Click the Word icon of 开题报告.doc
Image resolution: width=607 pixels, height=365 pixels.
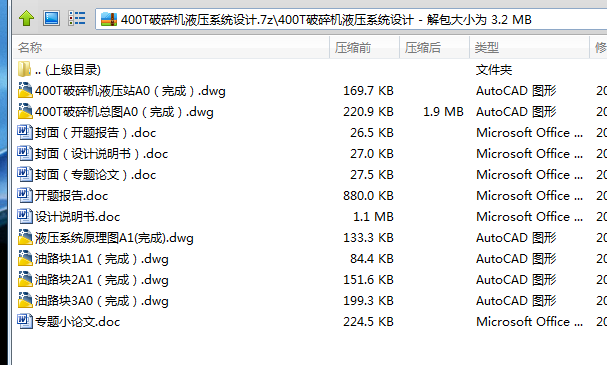pyautogui.click(x=25, y=195)
